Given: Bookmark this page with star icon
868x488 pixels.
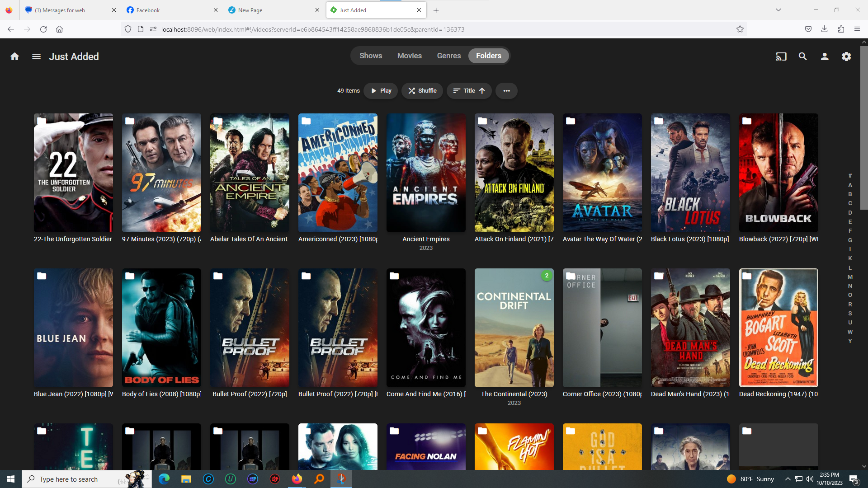Looking at the screenshot, I should pyautogui.click(x=740, y=29).
